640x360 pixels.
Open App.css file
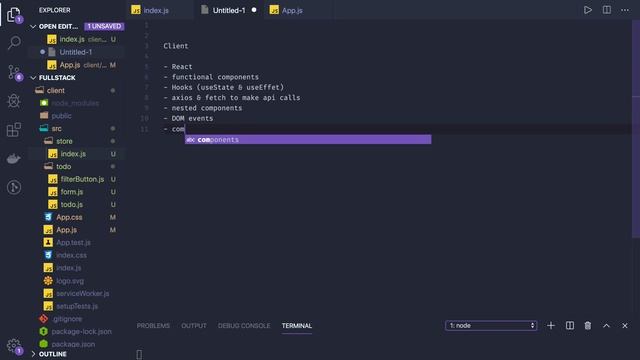tap(76, 217)
